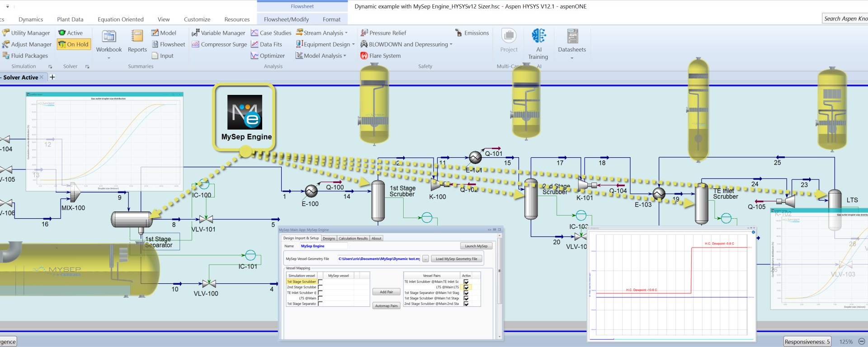Click the zoom out button beside 125%
Screen dimensions: 868x347
pyautogui.click(x=862, y=342)
